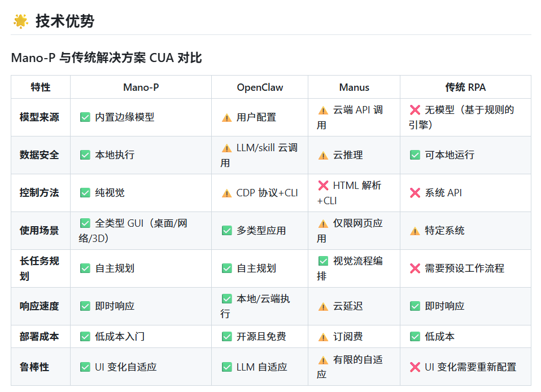Select the 数据安全 row label
The width and height of the screenshot is (541, 392).
point(40,155)
